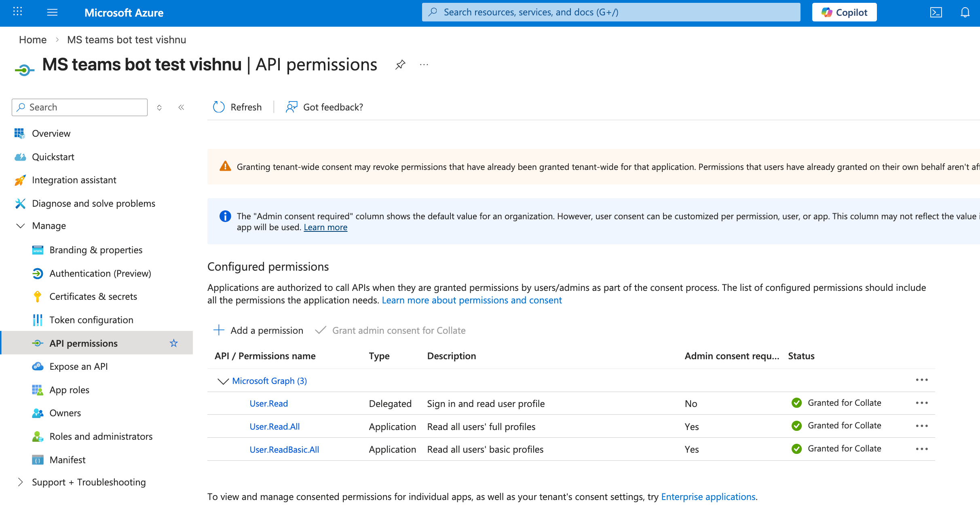Click "Read all users' full profiles" description
Screen dimensions: 980x517
pos(481,427)
